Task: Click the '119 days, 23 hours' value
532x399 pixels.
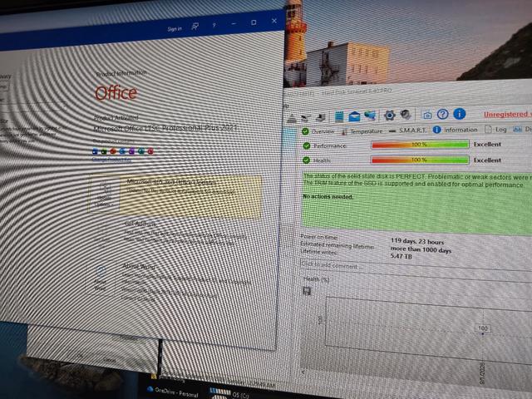Action: click(417, 242)
